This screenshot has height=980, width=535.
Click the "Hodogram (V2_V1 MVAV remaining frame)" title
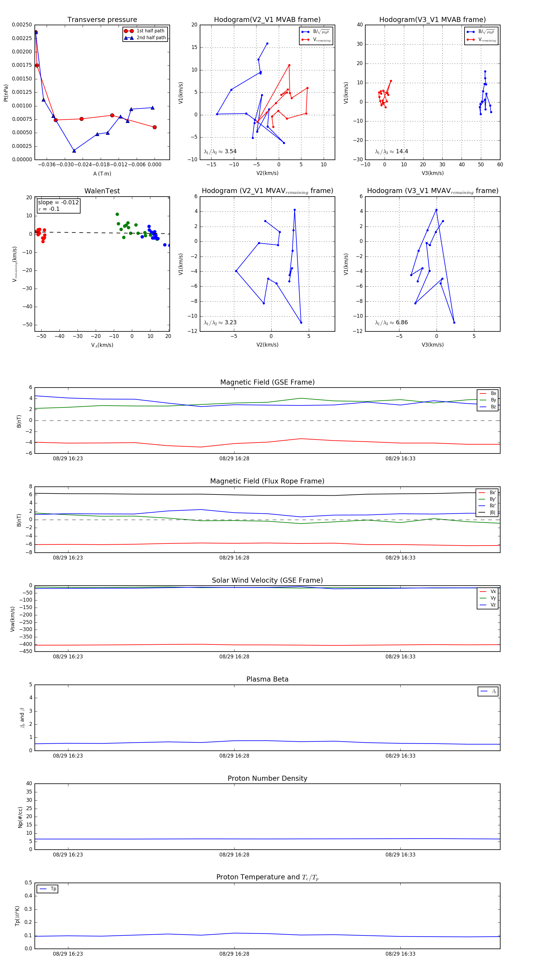pos(267,191)
